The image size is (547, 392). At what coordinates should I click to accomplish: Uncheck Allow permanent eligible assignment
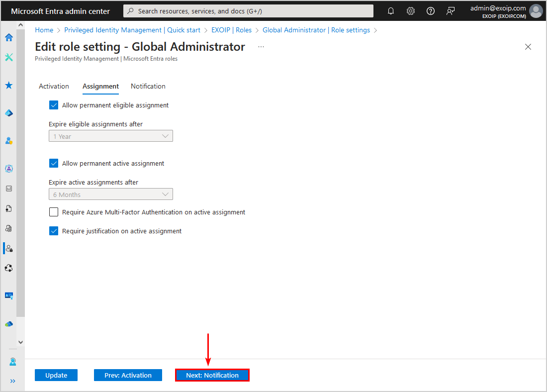point(54,105)
